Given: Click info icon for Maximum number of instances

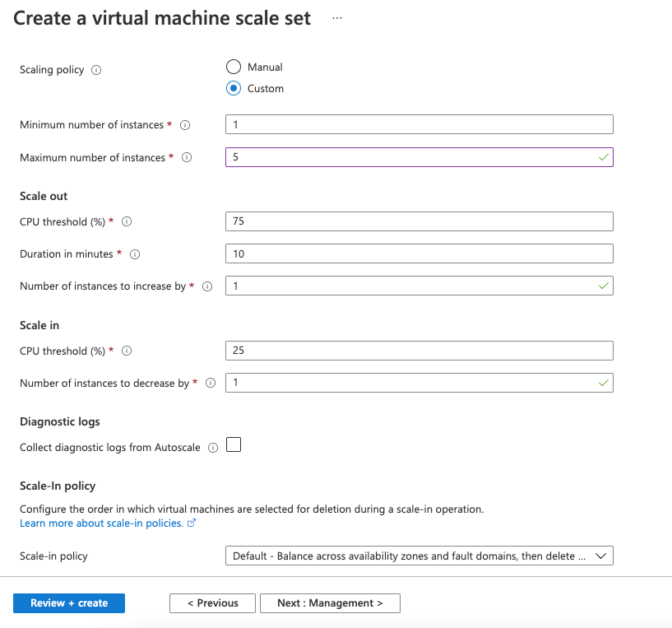Looking at the screenshot, I should (x=187, y=158).
